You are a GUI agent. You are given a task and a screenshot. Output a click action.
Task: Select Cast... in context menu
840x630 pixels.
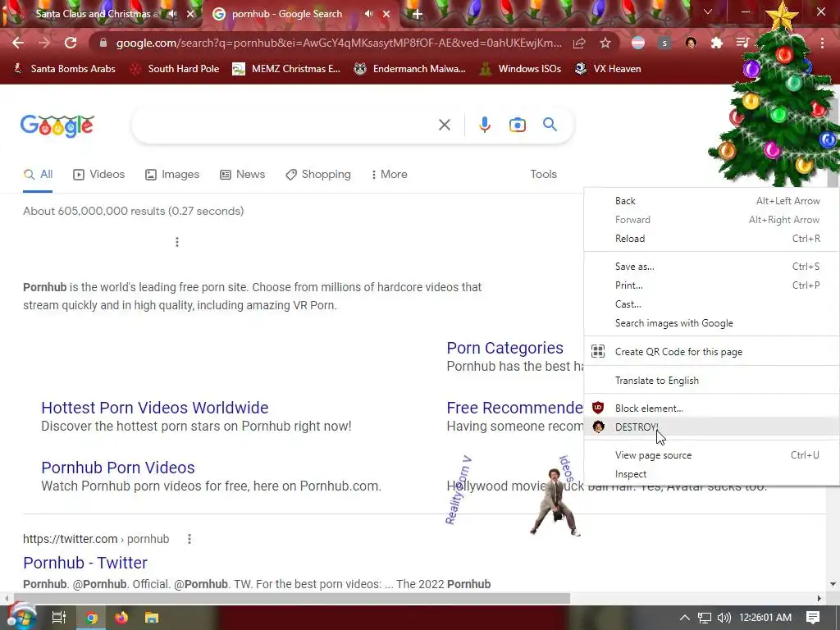pos(711,304)
